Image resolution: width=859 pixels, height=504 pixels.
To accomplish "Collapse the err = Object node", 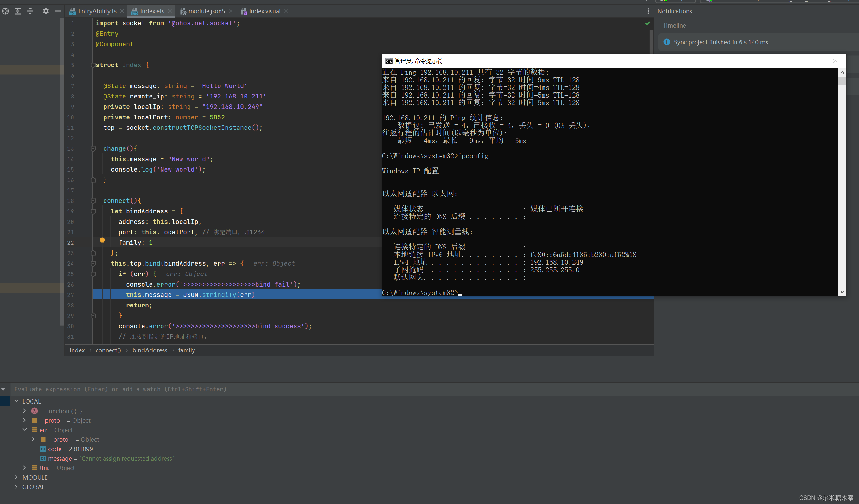I will coord(24,429).
